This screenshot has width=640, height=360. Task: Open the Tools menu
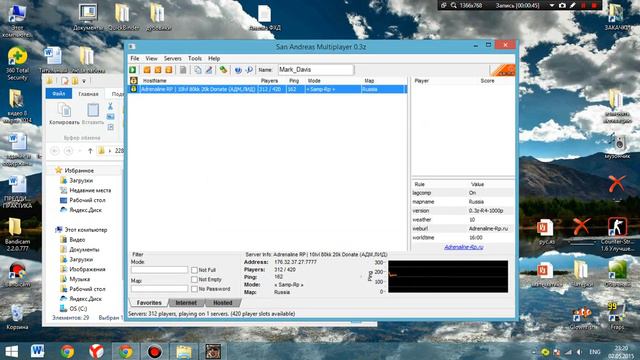(x=195, y=58)
